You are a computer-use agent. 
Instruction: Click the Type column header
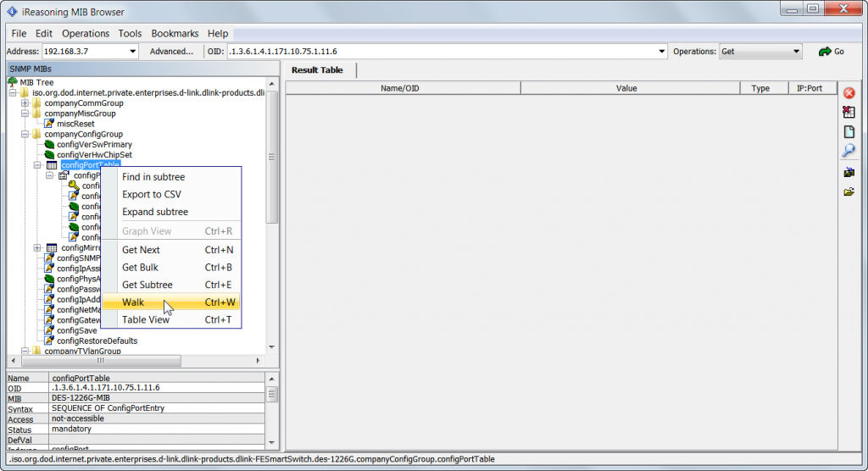764,88
